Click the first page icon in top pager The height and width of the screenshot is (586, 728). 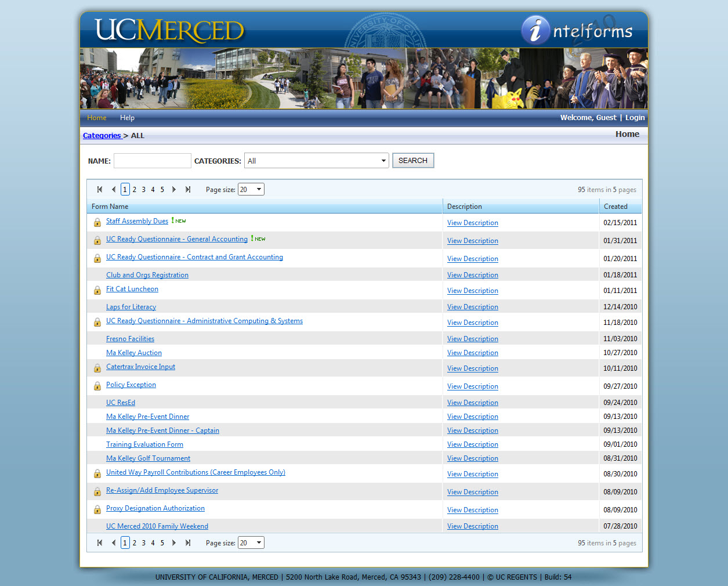[100, 190]
